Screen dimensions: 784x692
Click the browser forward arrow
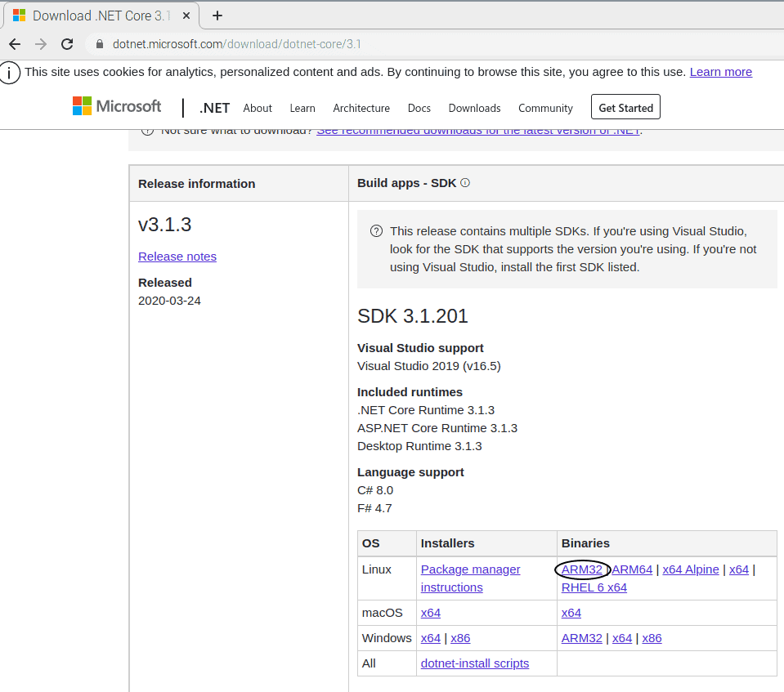[41, 44]
